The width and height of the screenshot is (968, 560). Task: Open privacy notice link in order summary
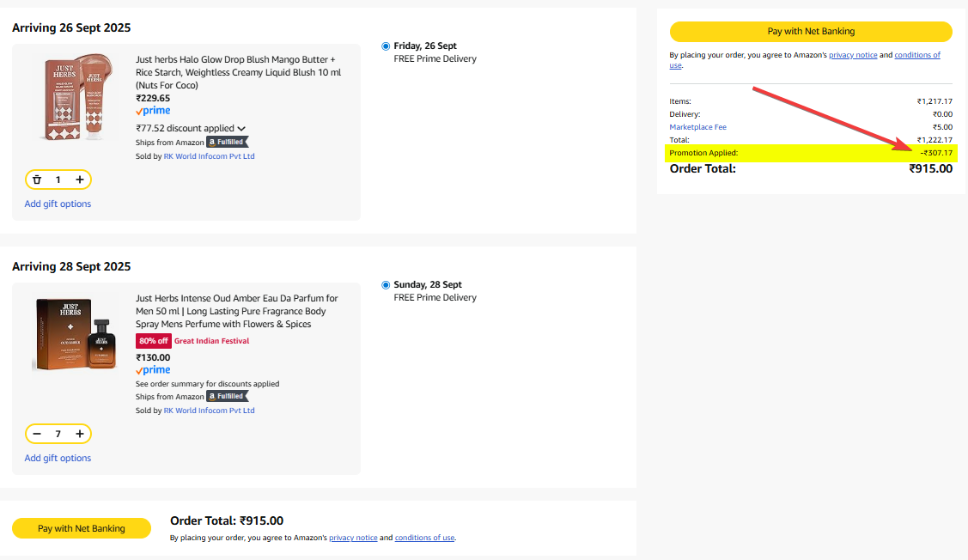[853, 55]
